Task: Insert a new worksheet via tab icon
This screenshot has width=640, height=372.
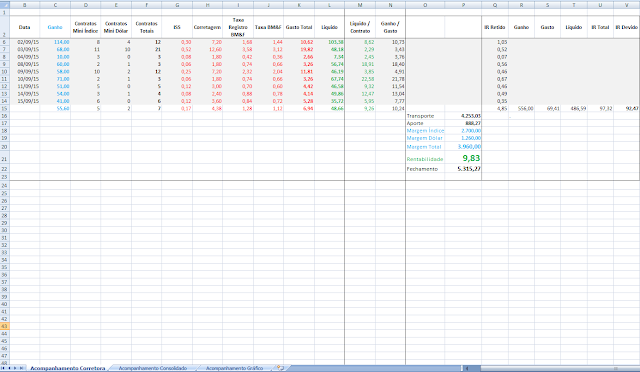Action: 280,368
